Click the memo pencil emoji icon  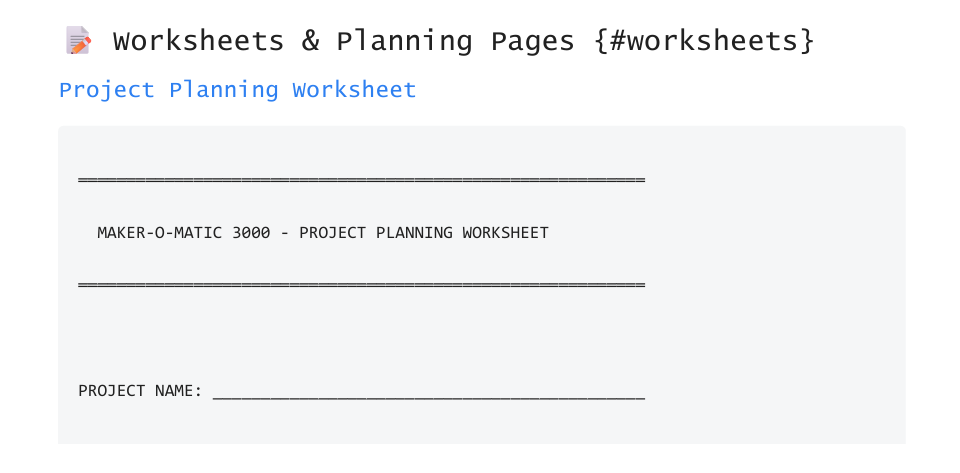click(78, 41)
